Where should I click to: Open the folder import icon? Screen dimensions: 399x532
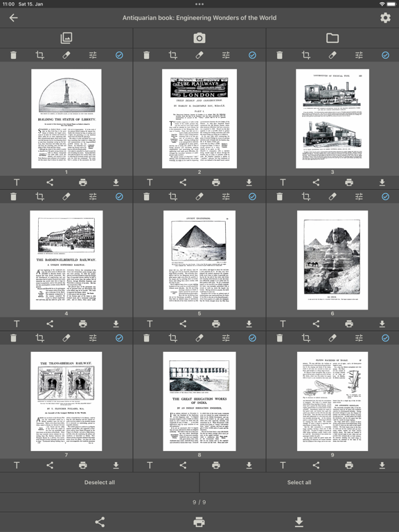click(332, 38)
